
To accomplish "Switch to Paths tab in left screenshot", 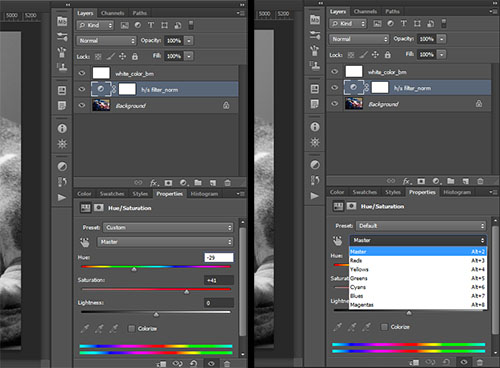I will tap(140, 13).
